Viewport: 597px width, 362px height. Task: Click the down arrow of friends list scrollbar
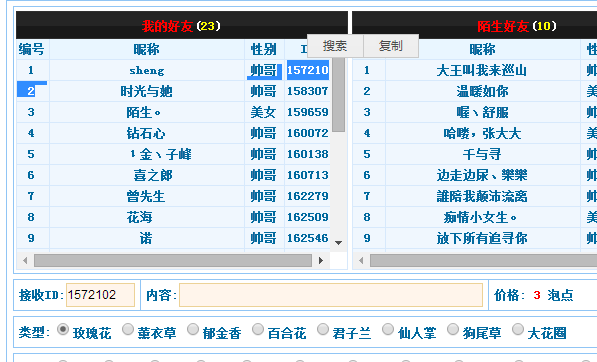(338, 242)
